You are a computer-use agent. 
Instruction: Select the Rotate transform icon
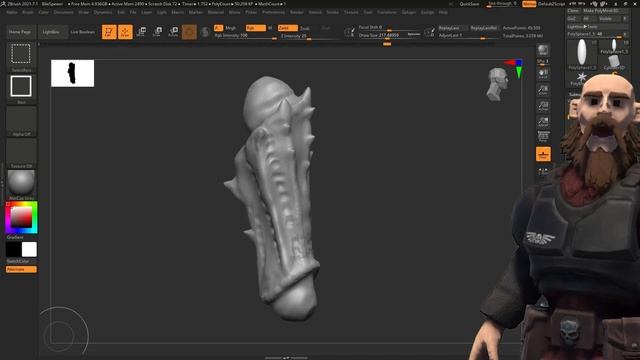click(x=173, y=32)
